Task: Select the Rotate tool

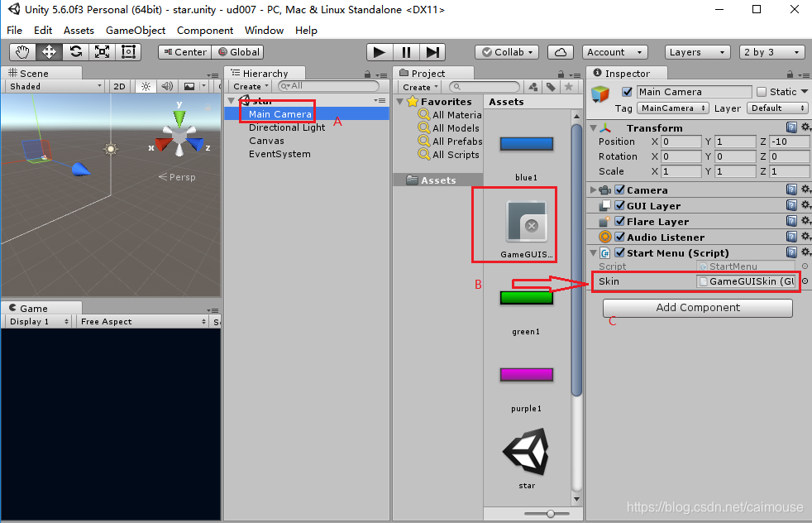Action: [75, 52]
